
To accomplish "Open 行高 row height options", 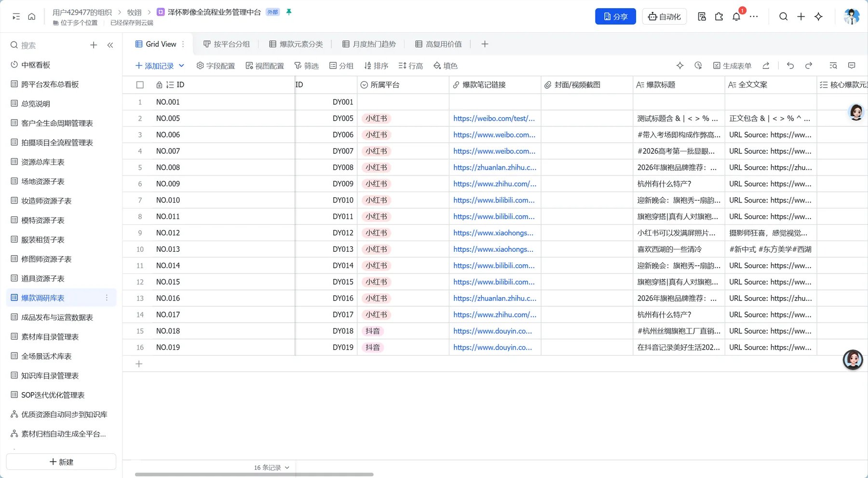I will (411, 66).
